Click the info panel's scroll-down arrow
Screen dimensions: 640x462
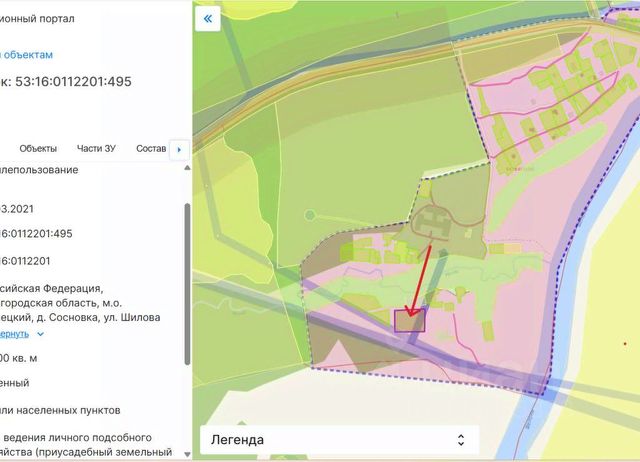click(x=187, y=454)
